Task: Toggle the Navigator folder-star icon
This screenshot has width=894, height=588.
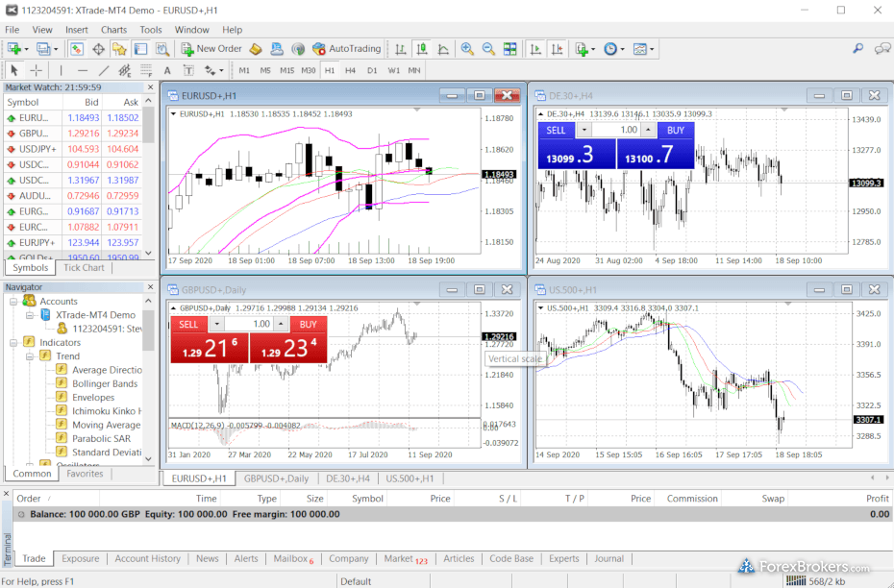Action: click(119, 49)
